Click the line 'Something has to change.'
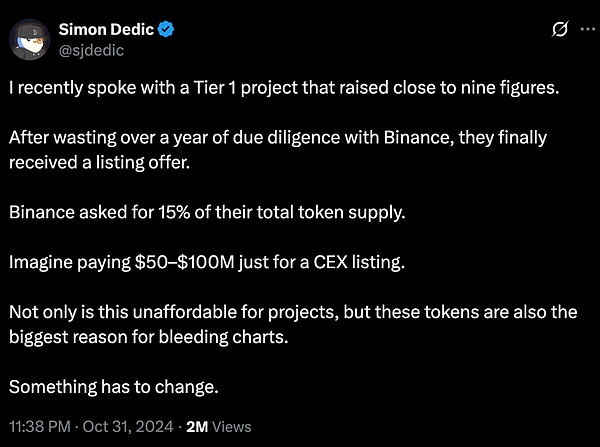600x447 pixels. [x=114, y=387]
